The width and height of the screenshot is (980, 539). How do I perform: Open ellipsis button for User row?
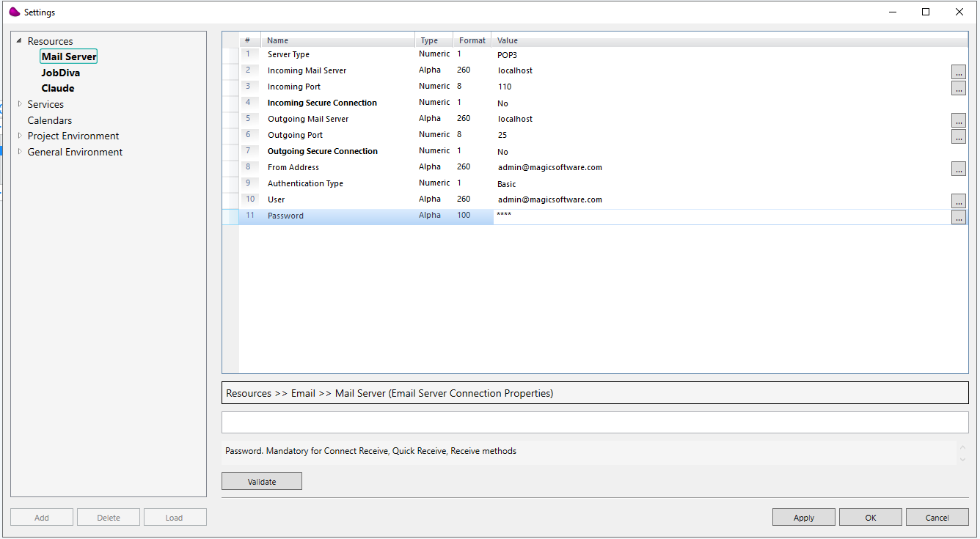[x=958, y=200]
